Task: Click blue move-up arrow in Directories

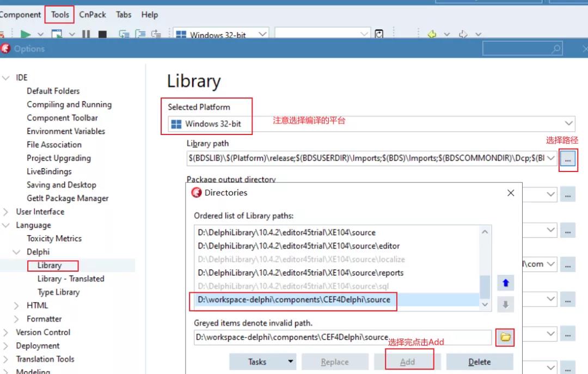Action: tap(505, 283)
